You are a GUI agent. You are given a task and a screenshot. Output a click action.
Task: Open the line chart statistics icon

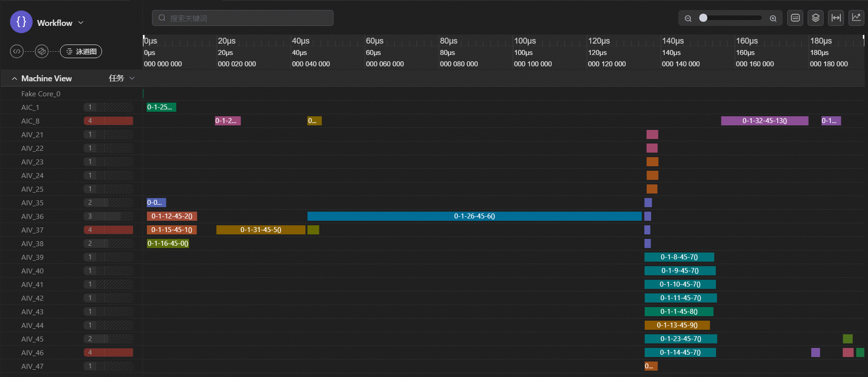(856, 18)
